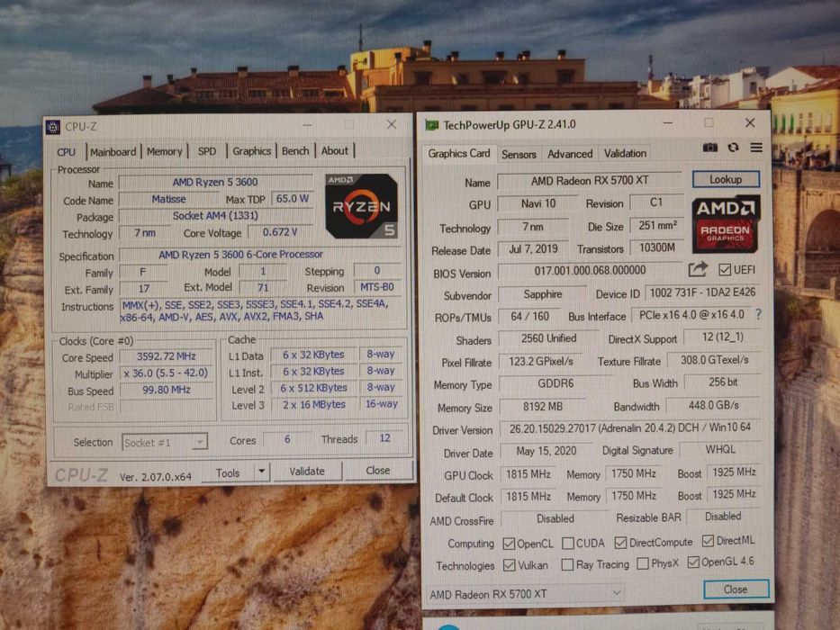Toggle the DirectML checkbox
840x630 pixels.
(x=708, y=541)
